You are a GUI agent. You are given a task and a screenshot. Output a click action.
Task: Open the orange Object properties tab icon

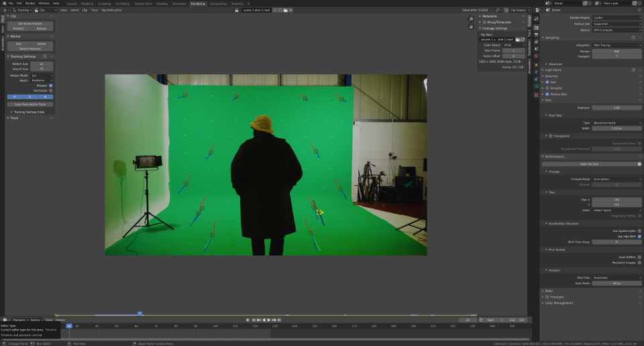click(x=536, y=65)
